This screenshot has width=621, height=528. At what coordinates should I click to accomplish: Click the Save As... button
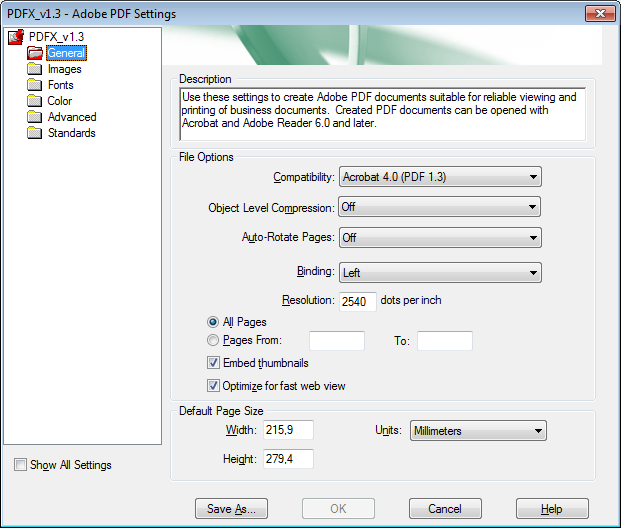click(x=231, y=509)
